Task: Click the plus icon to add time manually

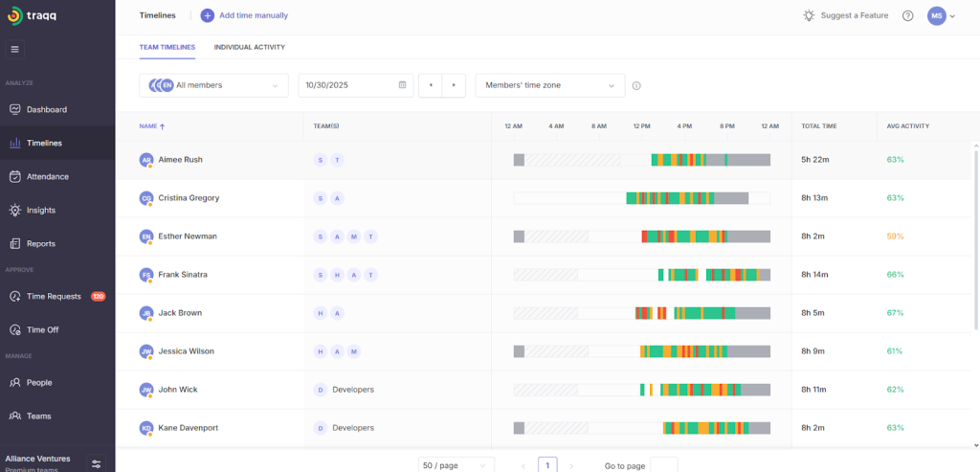Action: click(x=207, y=15)
